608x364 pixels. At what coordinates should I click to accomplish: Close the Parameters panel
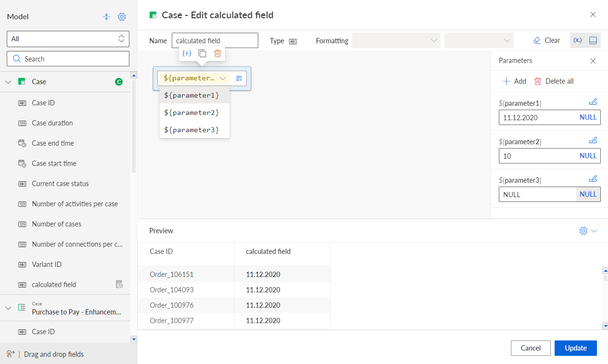[x=593, y=61]
